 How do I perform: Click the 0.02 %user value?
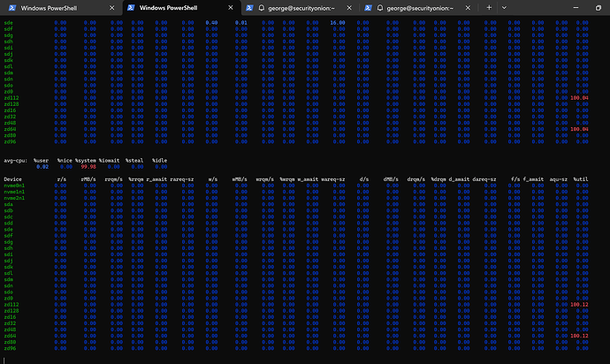[x=42, y=167]
